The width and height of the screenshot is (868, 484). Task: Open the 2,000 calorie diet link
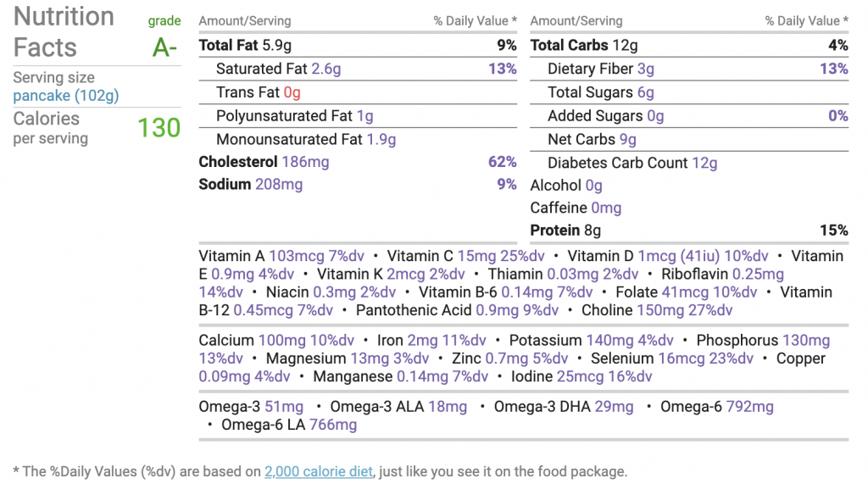[x=319, y=471]
